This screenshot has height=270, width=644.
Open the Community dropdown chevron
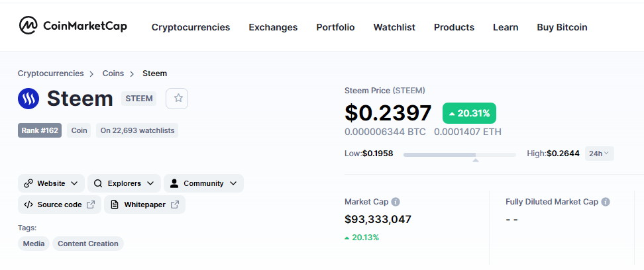pyautogui.click(x=233, y=183)
